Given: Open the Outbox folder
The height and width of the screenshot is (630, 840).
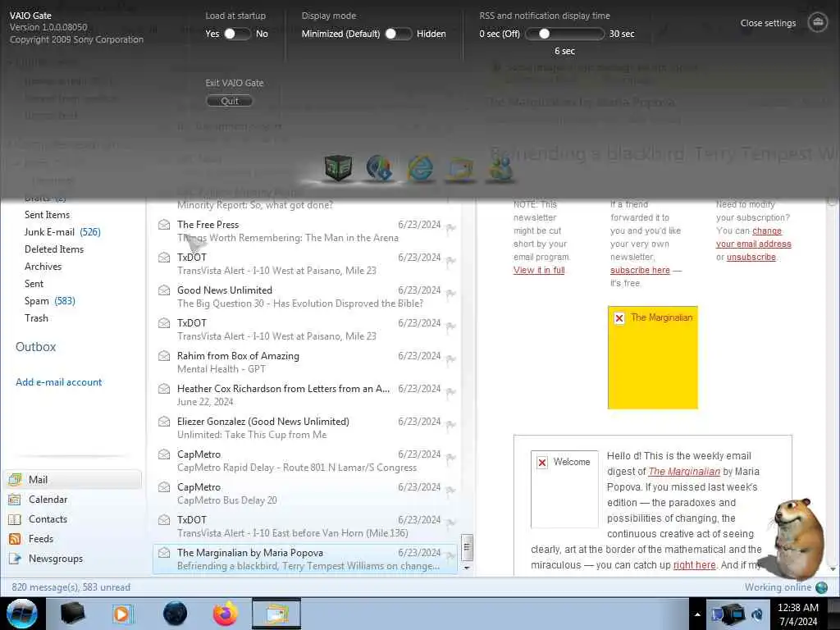Looking at the screenshot, I should click(x=36, y=347).
